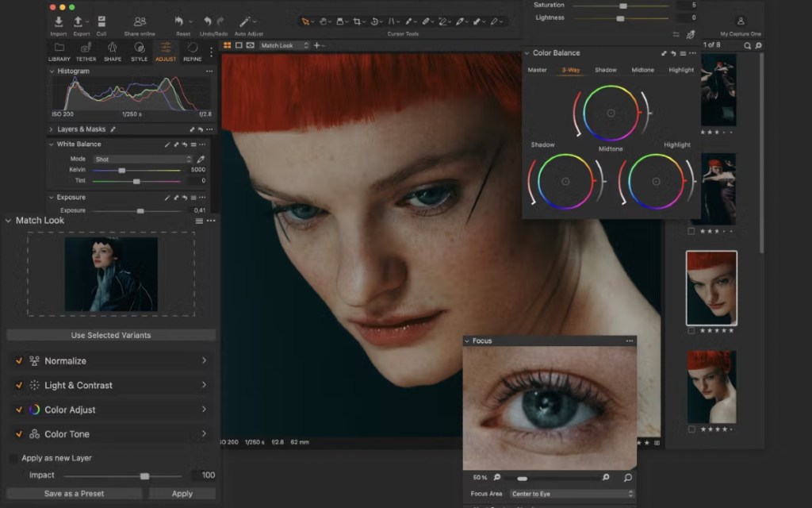This screenshot has width=812, height=508.
Task: Select the red-haired portrait thumbnail in filmstrip
Action: pyautogui.click(x=711, y=287)
